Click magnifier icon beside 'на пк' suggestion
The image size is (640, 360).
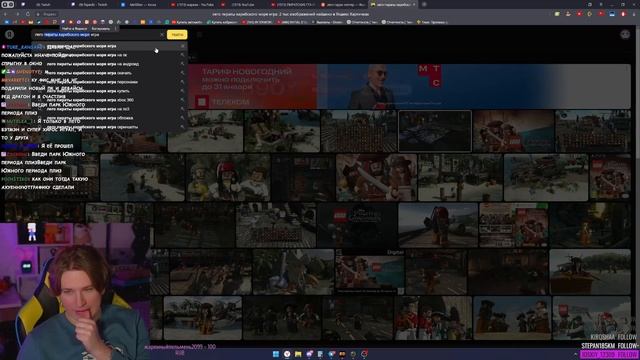(x=182, y=55)
